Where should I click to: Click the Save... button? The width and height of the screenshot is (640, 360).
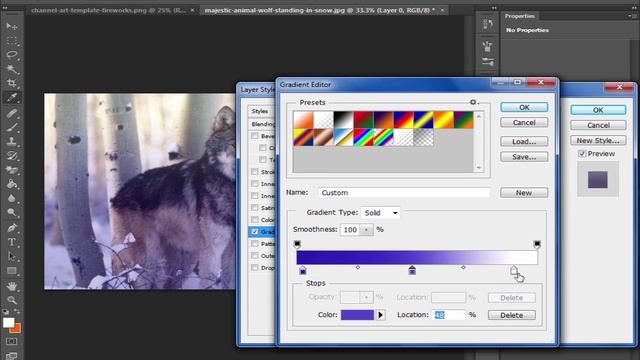[x=524, y=157]
